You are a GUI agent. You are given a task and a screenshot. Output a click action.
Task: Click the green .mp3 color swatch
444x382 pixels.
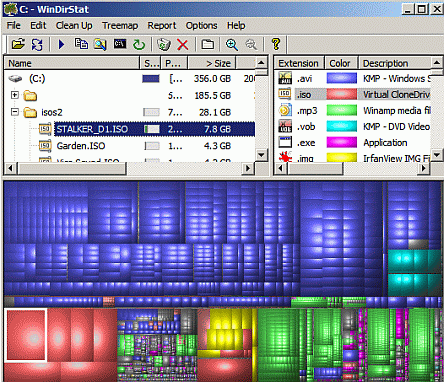pyautogui.click(x=342, y=110)
